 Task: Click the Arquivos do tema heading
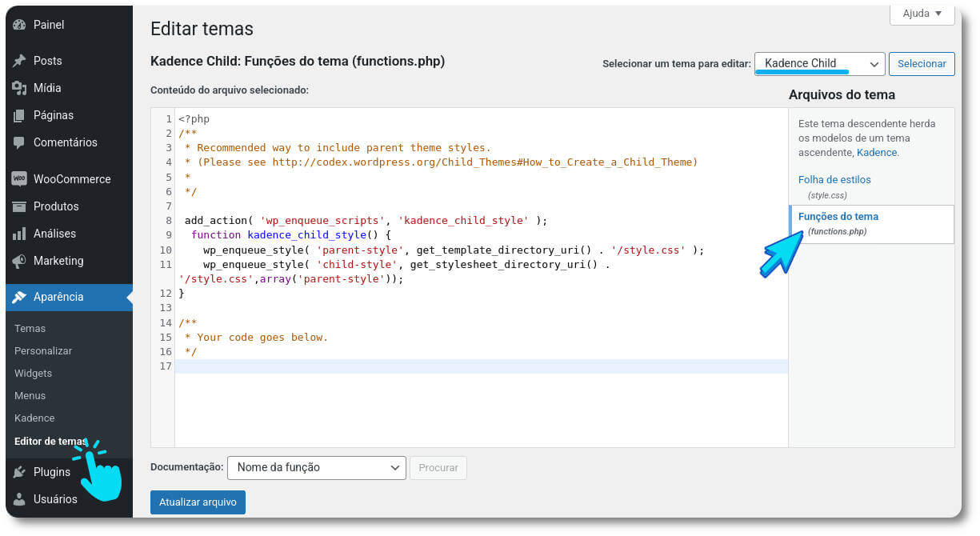(x=842, y=94)
